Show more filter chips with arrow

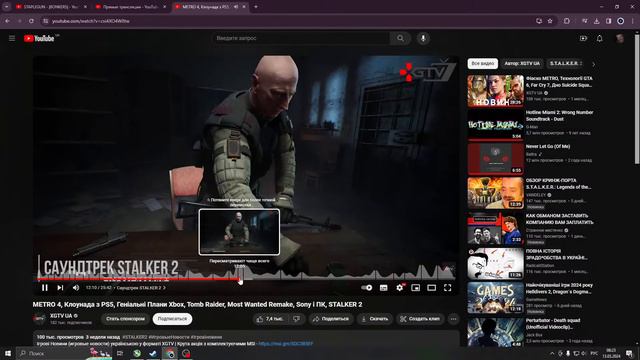593,64
